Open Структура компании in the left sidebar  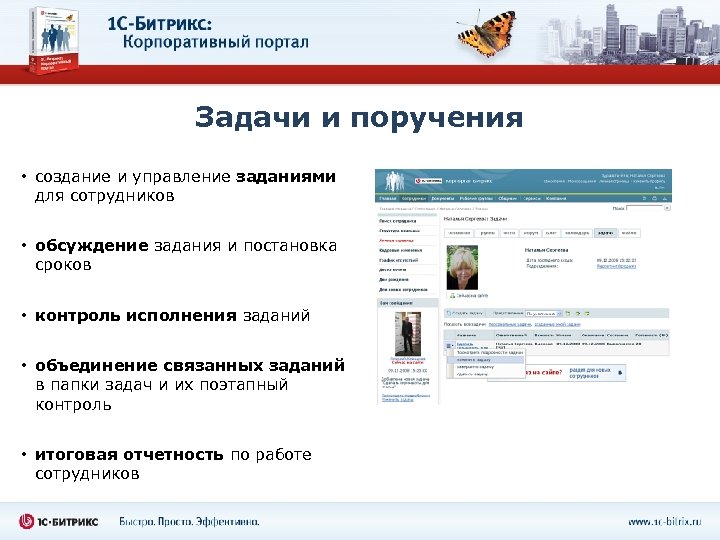399,231
